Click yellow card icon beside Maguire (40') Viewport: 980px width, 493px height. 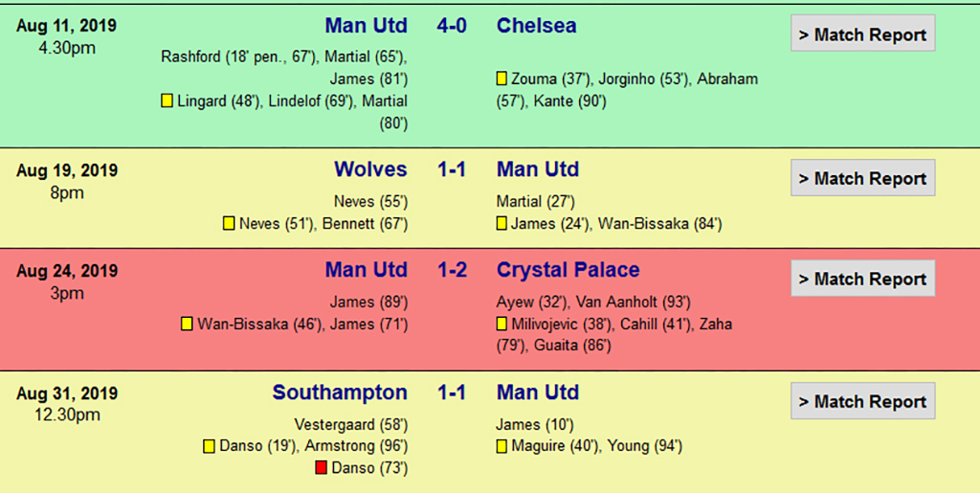click(501, 446)
